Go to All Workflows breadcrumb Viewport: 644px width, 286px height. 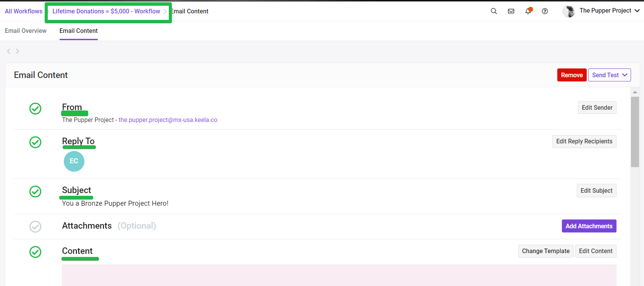pyautogui.click(x=24, y=11)
